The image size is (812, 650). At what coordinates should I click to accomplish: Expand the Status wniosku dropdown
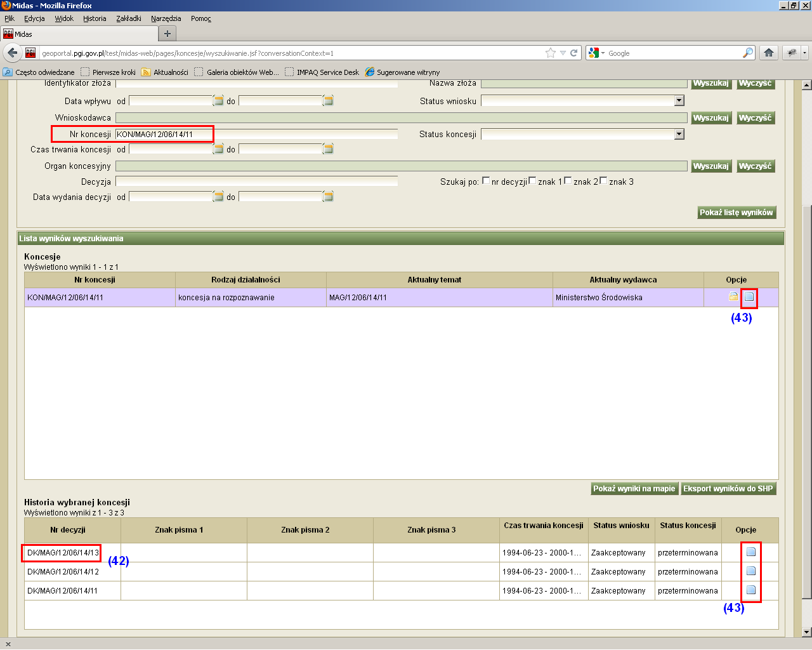point(679,100)
